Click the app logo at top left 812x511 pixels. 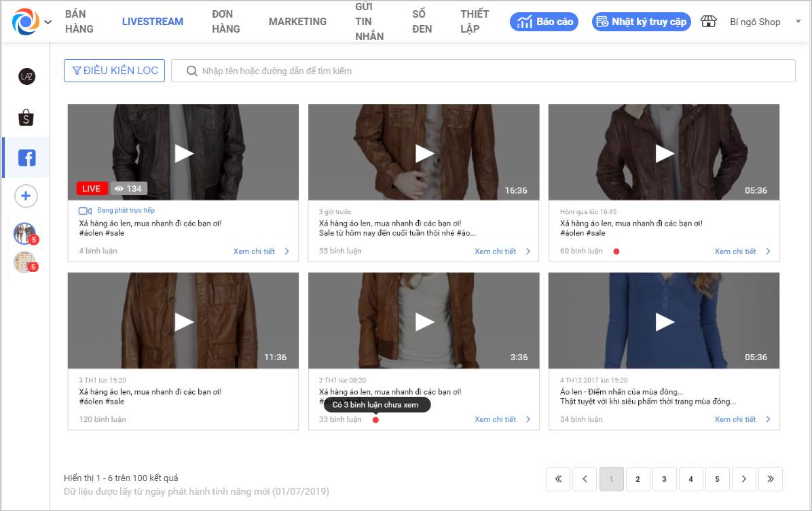coord(26,22)
